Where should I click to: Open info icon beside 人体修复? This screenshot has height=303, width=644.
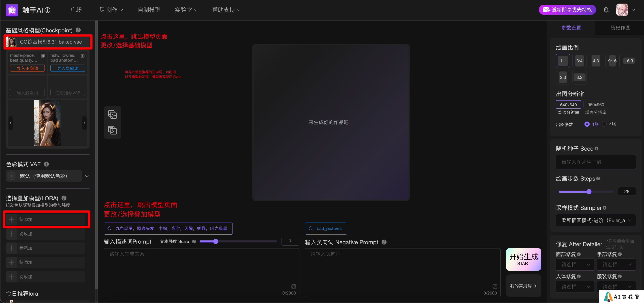pyautogui.click(x=579, y=276)
